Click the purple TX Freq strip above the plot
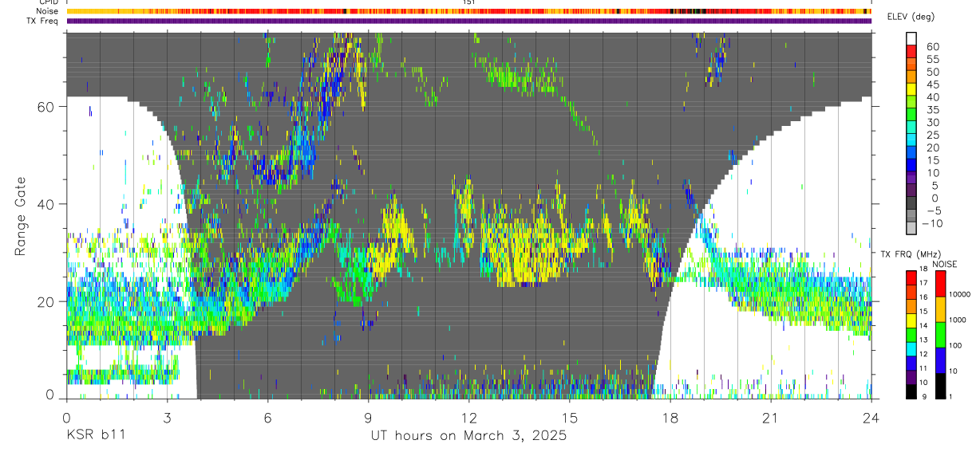The width and height of the screenshot is (980, 452). click(x=468, y=21)
